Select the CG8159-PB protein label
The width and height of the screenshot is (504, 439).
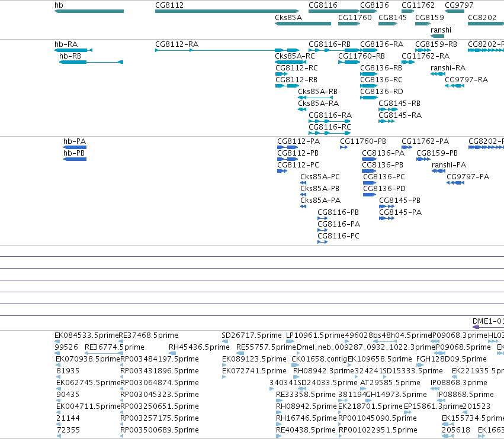[437, 153]
